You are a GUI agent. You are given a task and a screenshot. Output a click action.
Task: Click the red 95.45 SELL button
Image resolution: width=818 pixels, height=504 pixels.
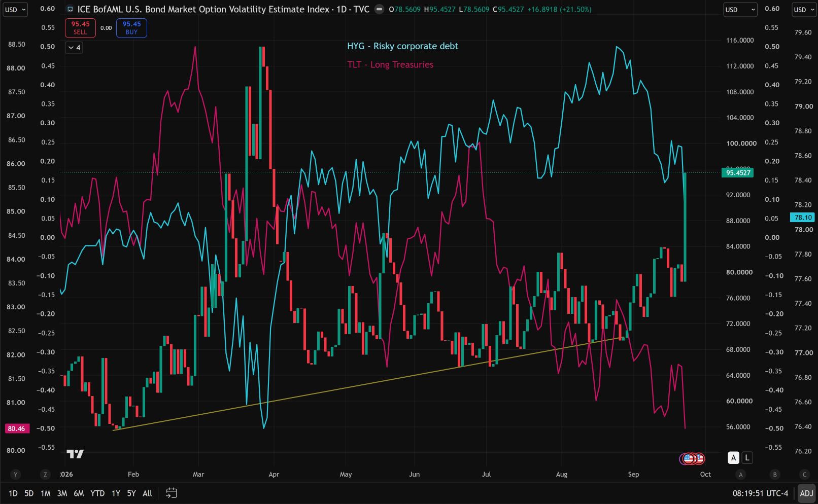point(80,28)
